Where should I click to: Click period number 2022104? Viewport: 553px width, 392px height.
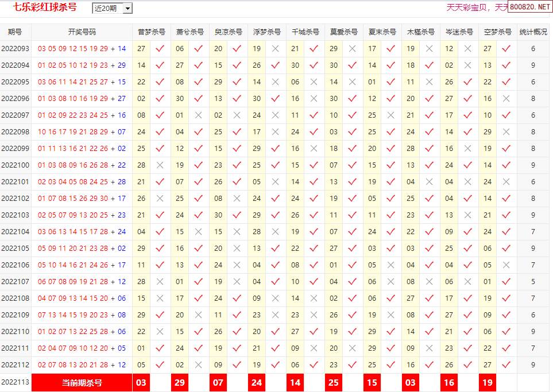click(15, 232)
